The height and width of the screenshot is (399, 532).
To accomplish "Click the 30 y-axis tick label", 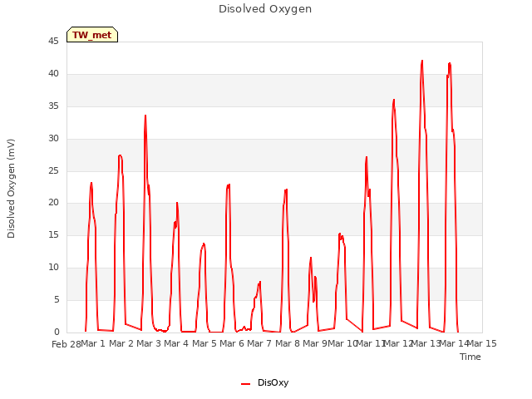I will tap(53, 139).
